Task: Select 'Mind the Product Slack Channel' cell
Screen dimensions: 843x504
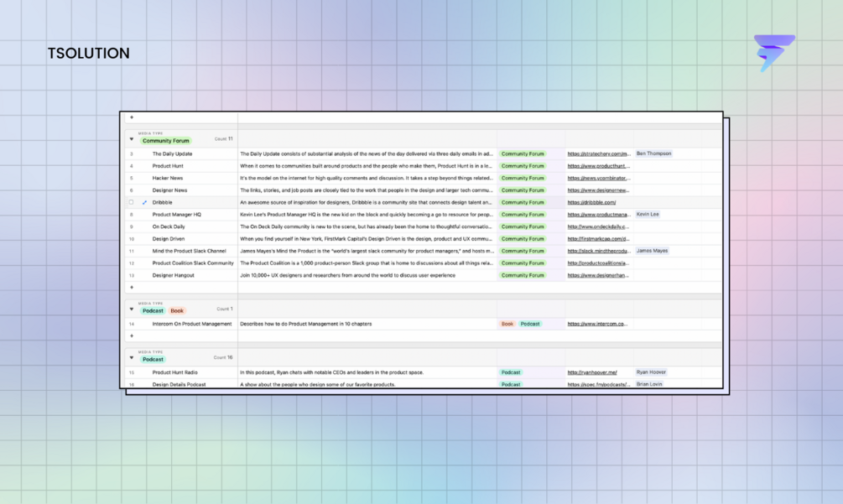Action: [190, 251]
